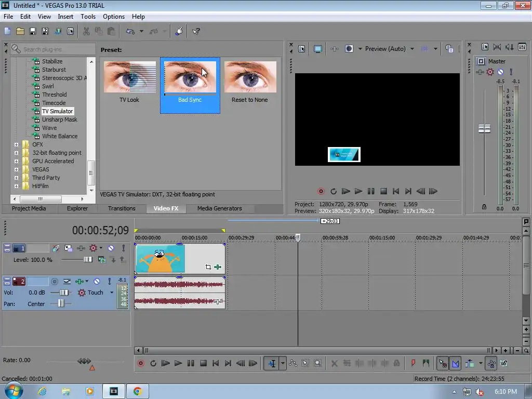532x399 pixels.
Task: Stop playback in preview window
Action: click(383, 191)
